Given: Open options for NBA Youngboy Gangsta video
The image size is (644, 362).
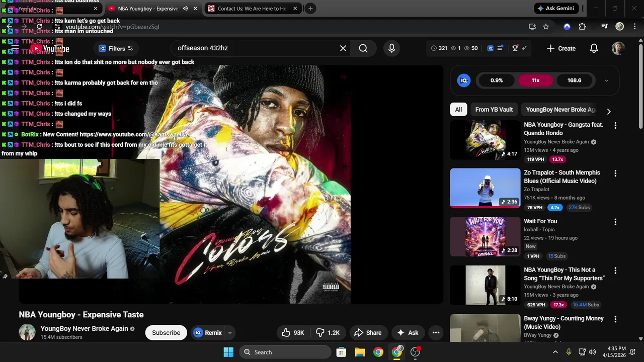Looking at the screenshot, I should [615, 125].
